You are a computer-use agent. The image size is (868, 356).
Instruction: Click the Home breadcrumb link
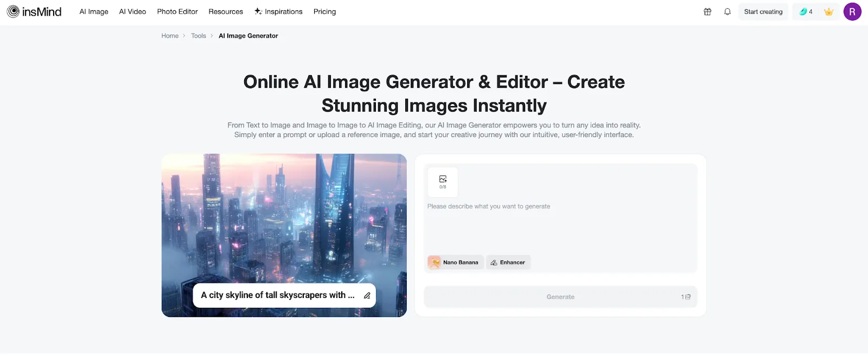170,36
